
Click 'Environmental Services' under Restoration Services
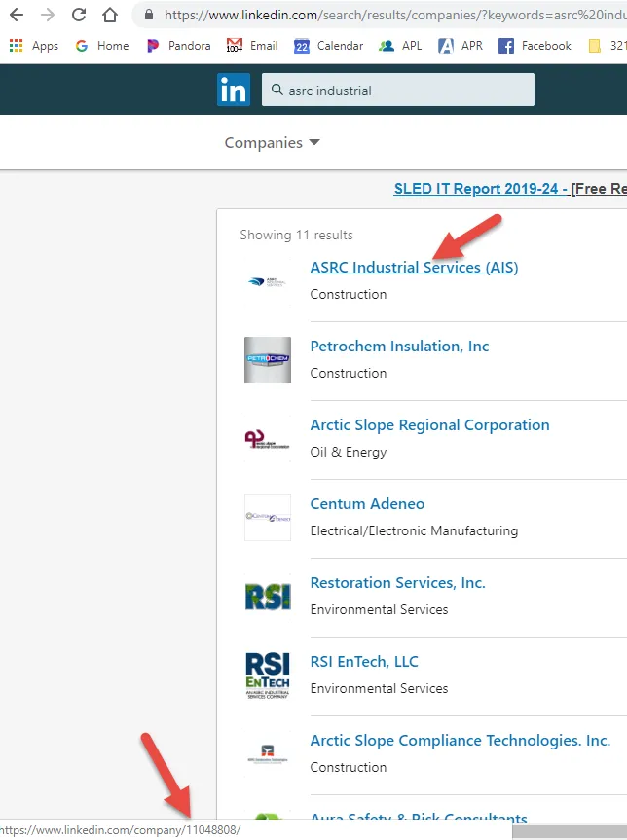pyautogui.click(x=379, y=609)
